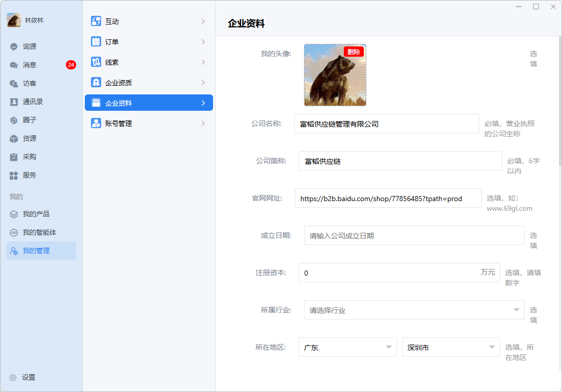Open 服务 in sidebar
Viewport: 562px width, 392px height.
[x=41, y=176]
